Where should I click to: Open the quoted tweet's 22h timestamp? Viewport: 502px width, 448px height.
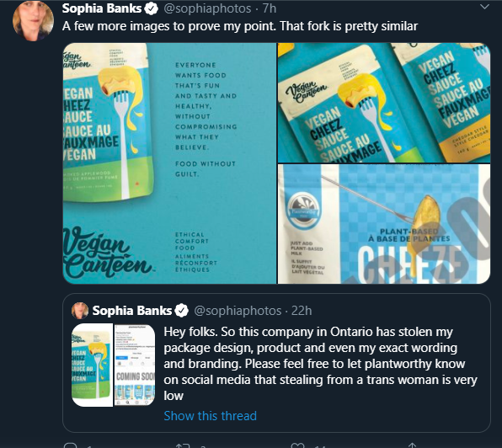(x=302, y=311)
